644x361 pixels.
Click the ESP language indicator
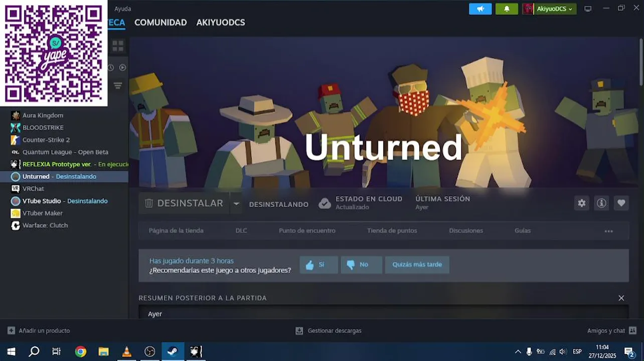coord(577,351)
